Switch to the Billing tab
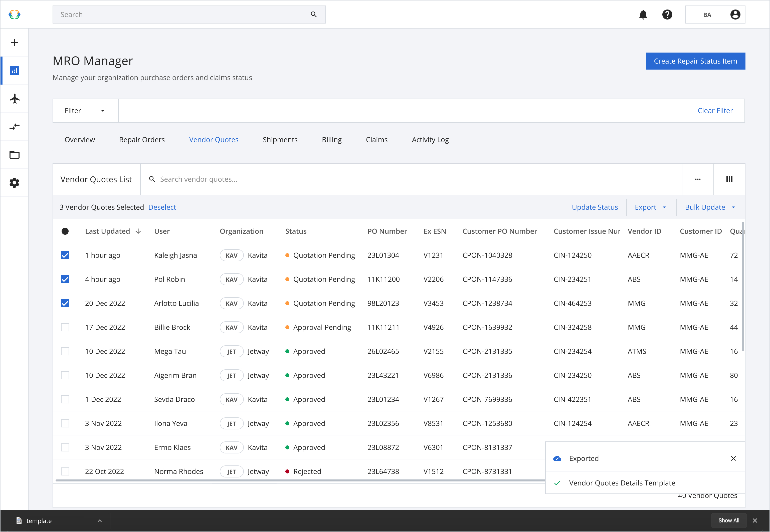This screenshot has height=532, width=770. [x=332, y=140]
